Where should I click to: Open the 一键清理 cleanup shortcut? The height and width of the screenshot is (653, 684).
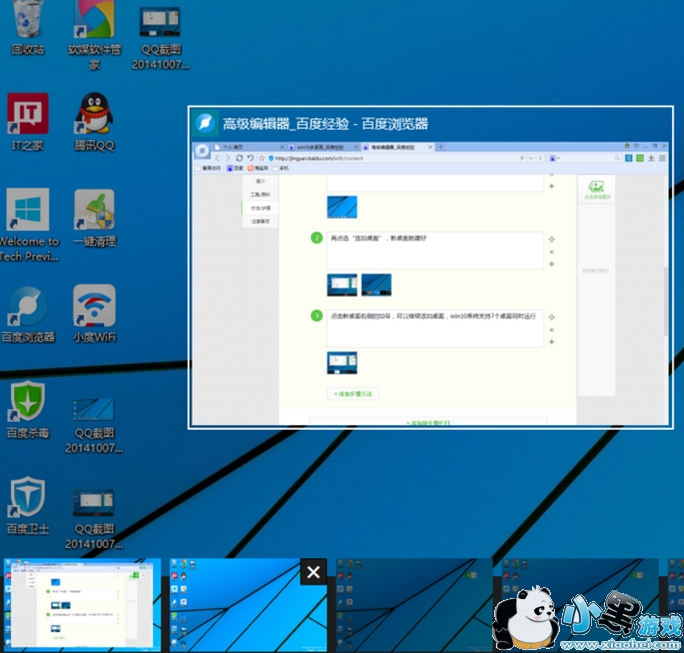[x=95, y=210]
